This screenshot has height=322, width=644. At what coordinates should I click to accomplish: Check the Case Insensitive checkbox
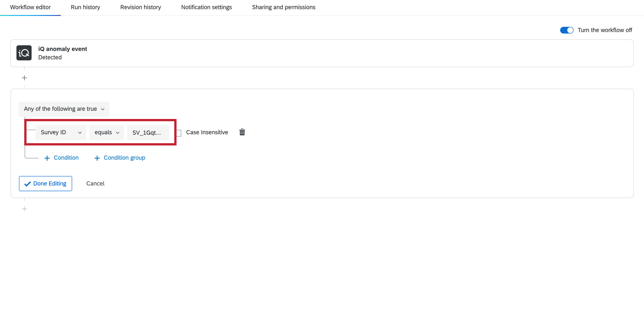point(178,133)
